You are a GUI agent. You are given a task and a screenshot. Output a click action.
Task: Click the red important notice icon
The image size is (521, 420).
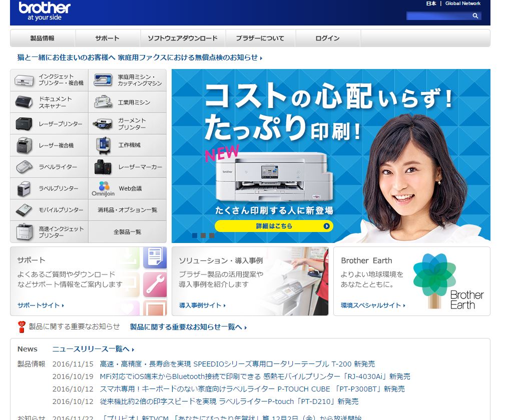point(22,326)
